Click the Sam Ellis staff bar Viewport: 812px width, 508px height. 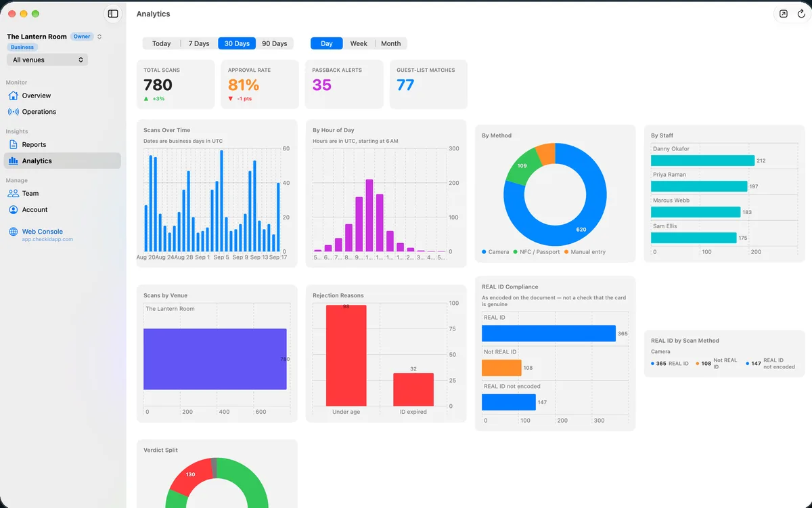[x=694, y=238]
